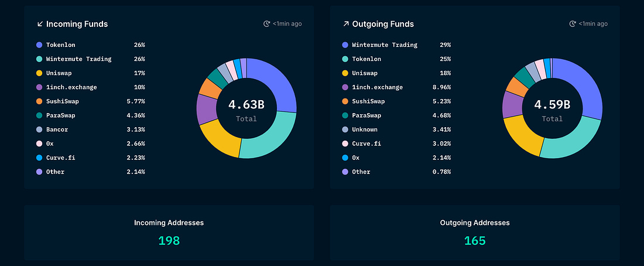Select SushiSwap label in Incoming Funds
The image size is (644, 266).
coord(63,101)
